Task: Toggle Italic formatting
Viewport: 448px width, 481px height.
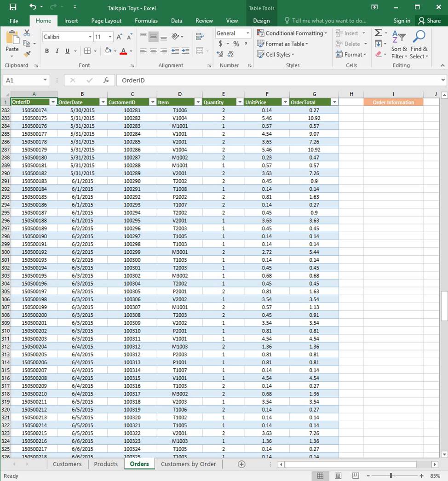Action: tap(57, 51)
